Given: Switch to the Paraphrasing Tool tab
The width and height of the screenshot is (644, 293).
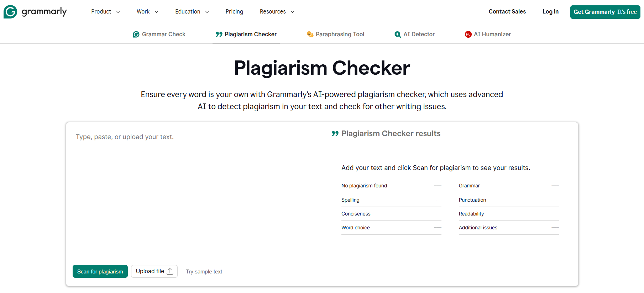Looking at the screenshot, I should point(340,34).
